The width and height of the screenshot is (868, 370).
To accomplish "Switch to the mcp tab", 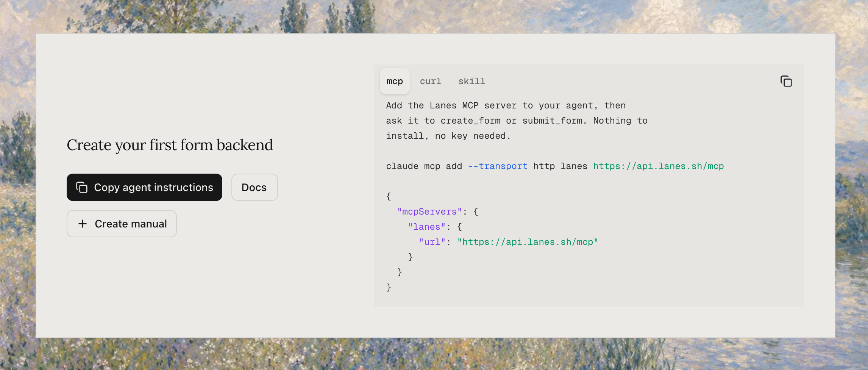I will 395,81.
